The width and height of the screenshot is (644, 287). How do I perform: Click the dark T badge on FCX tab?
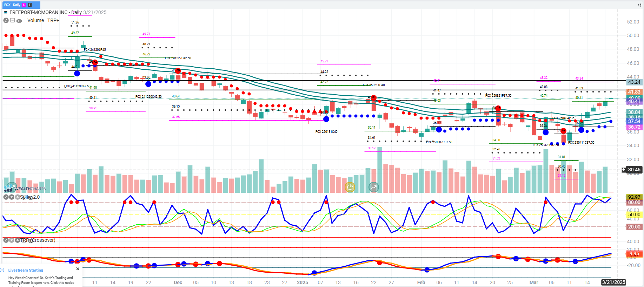30,5
